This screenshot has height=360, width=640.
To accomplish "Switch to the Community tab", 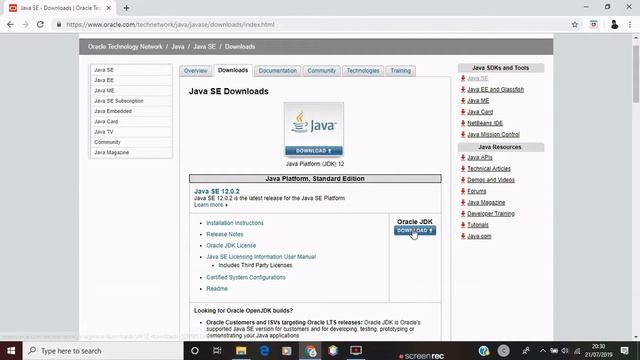I will [321, 71].
